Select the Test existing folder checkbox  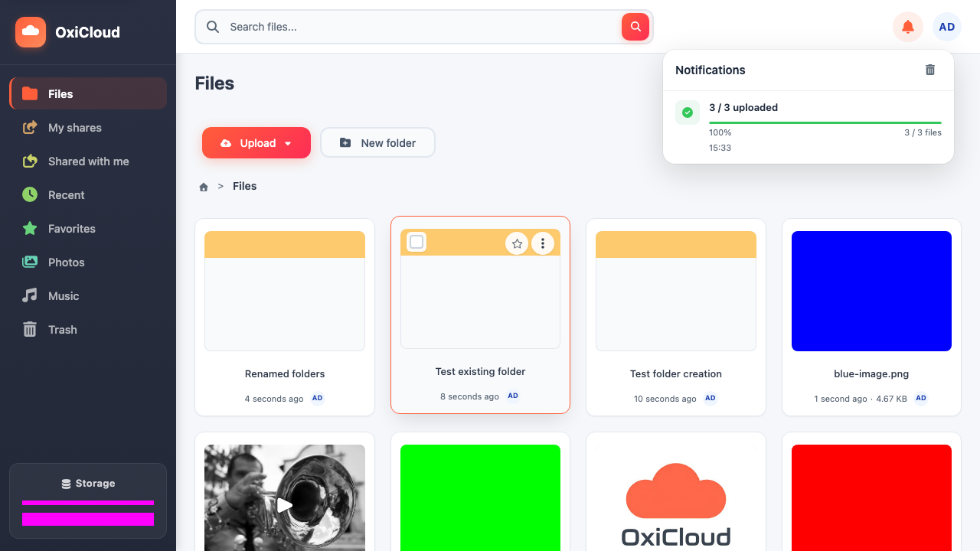[416, 242]
